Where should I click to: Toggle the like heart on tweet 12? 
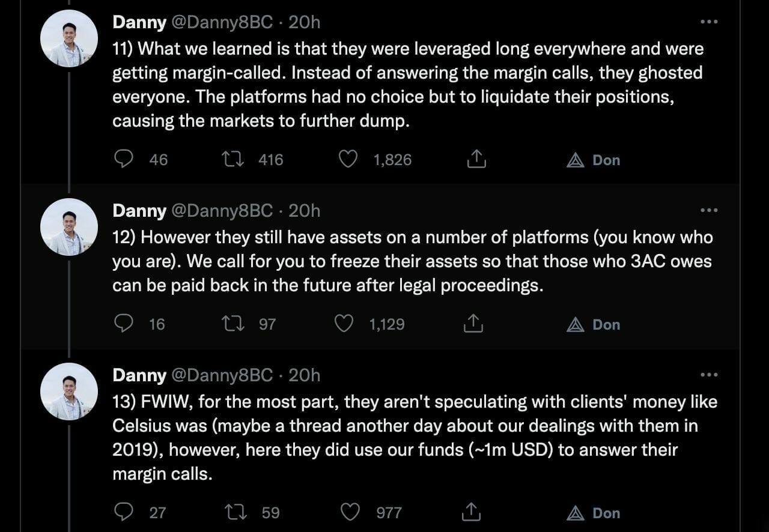[344, 323]
